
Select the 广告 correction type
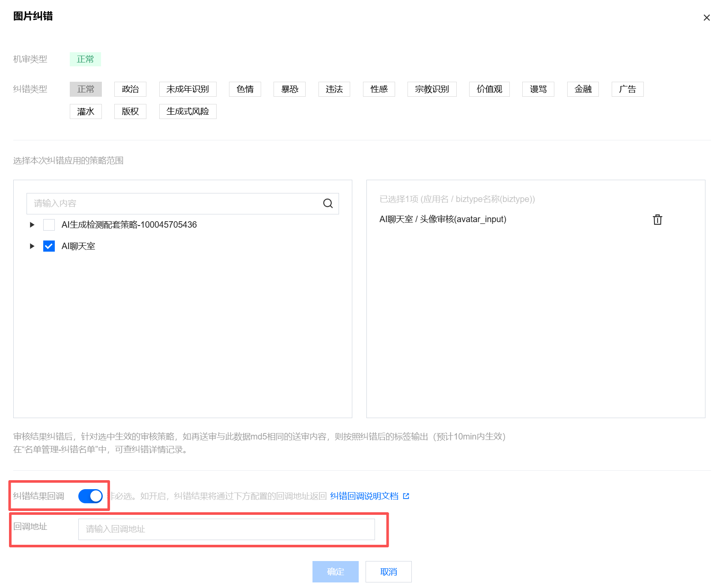pos(628,89)
